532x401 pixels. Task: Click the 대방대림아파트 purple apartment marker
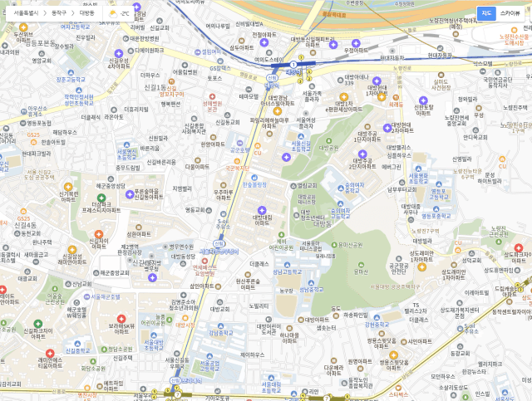pos(262,211)
